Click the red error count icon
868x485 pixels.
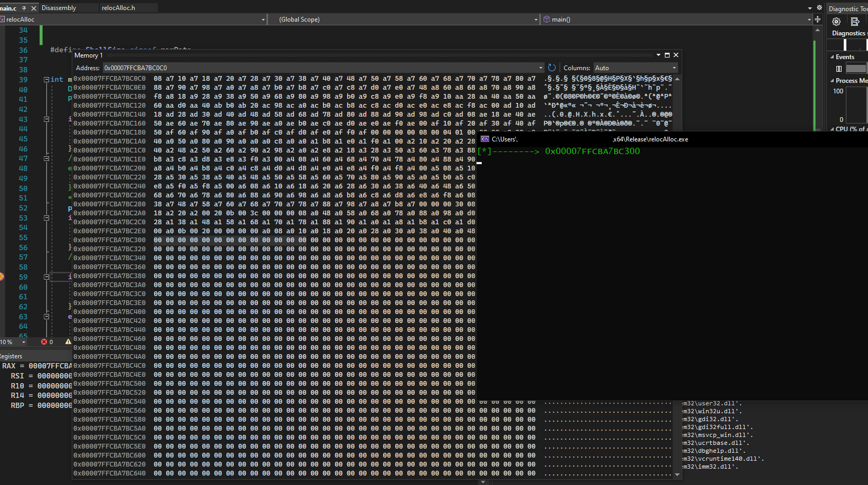44,342
